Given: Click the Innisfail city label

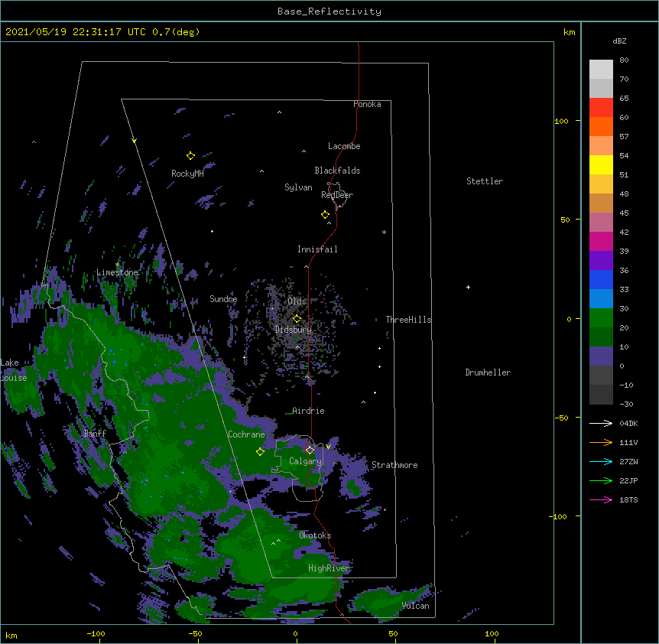Looking at the screenshot, I should (317, 249).
